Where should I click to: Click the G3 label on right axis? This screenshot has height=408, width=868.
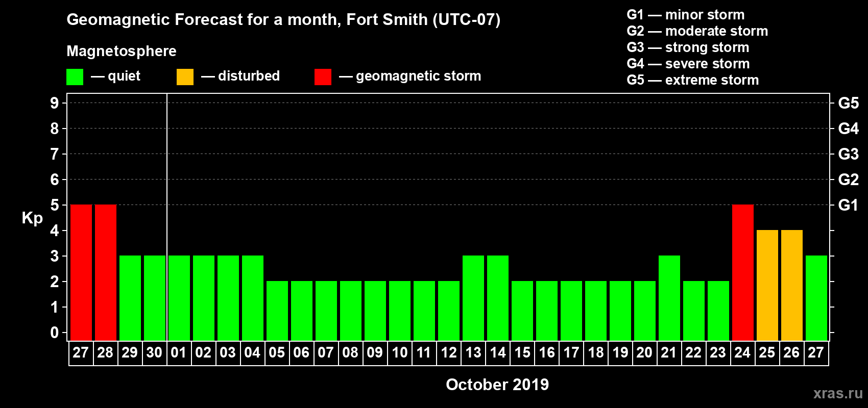(x=848, y=154)
